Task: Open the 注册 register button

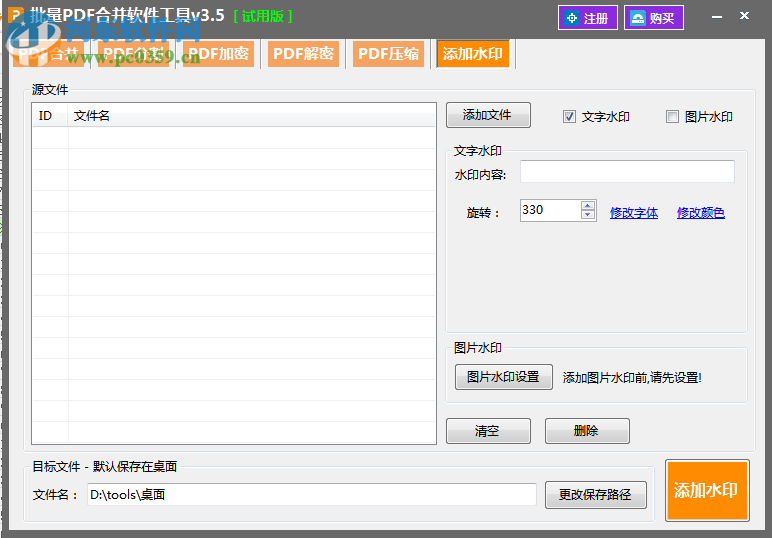Action: [x=587, y=18]
